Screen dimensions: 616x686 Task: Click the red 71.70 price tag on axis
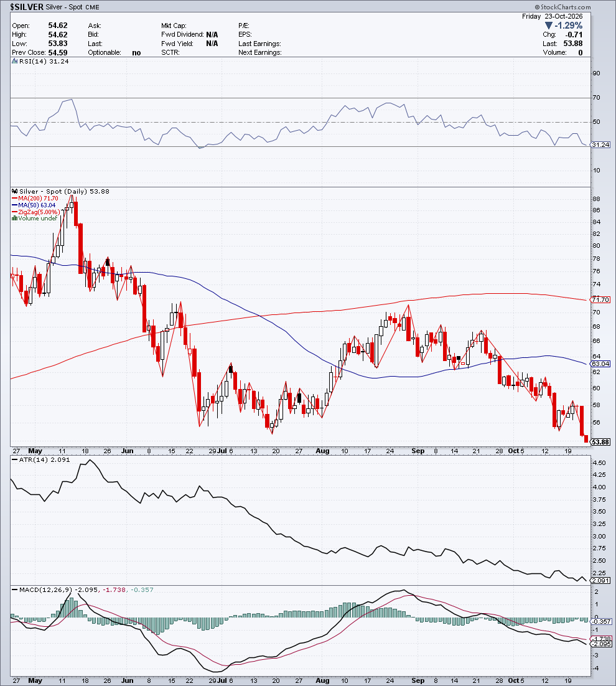coord(600,299)
